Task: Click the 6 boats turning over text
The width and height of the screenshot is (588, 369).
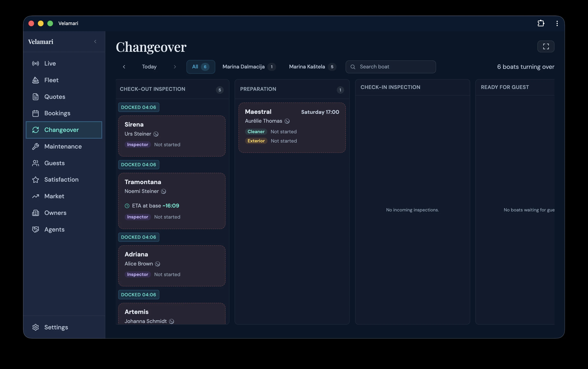Action: click(525, 67)
